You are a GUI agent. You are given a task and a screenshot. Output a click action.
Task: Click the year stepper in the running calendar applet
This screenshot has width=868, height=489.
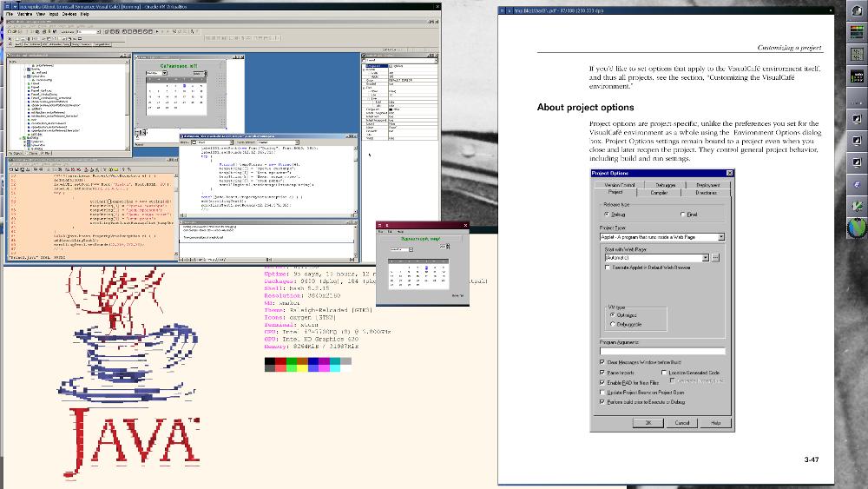(x=449, y=247)
